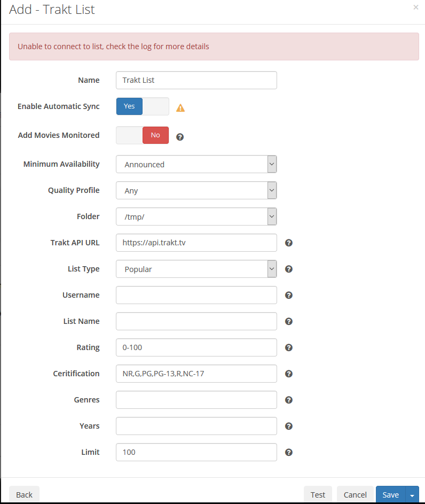Click into the List Name field
This screenshot has width=425, height=504.
pyautogui.click(x=196, y=321)
